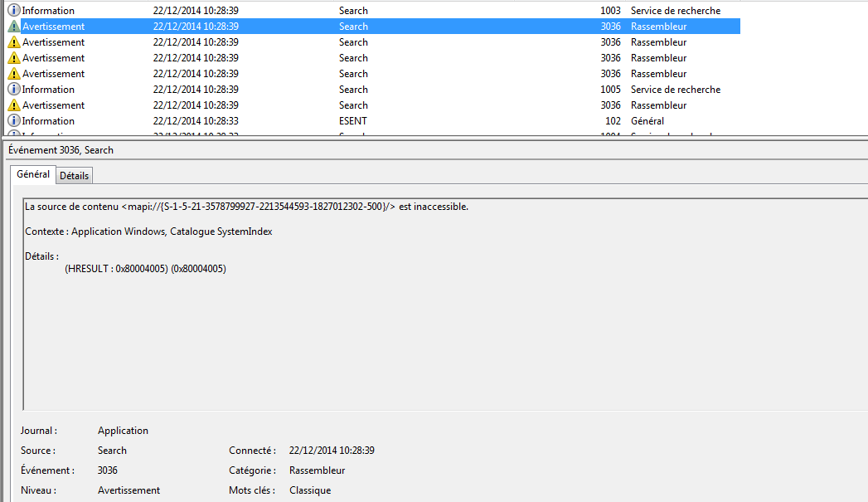This screenshot has width=868, height=502.
Task: Click the info icon of event 1003 row
Action: click(14, 11)
